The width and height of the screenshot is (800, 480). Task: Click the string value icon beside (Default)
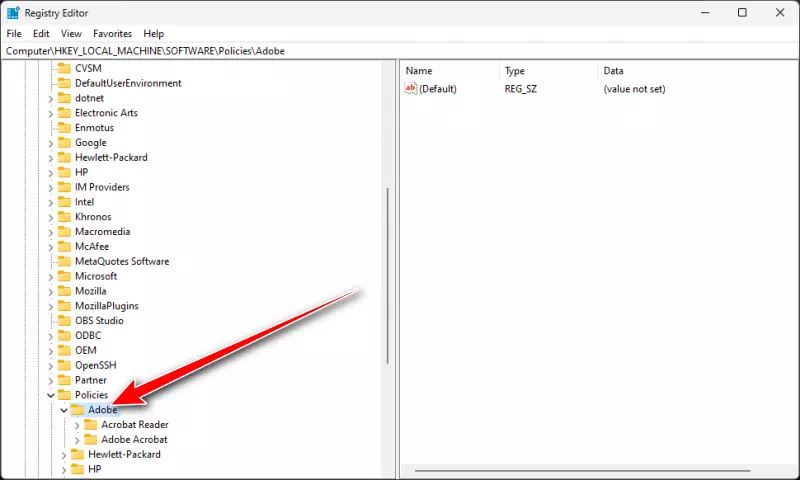411,88
